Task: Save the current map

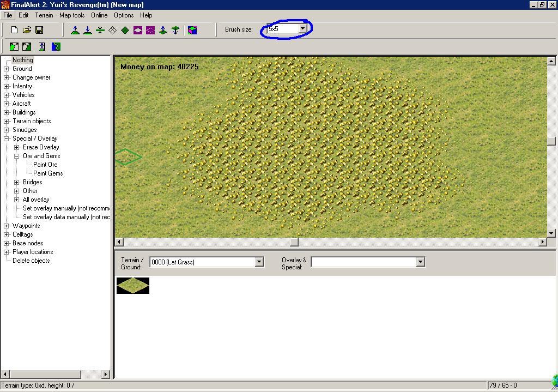Action: 40,30
